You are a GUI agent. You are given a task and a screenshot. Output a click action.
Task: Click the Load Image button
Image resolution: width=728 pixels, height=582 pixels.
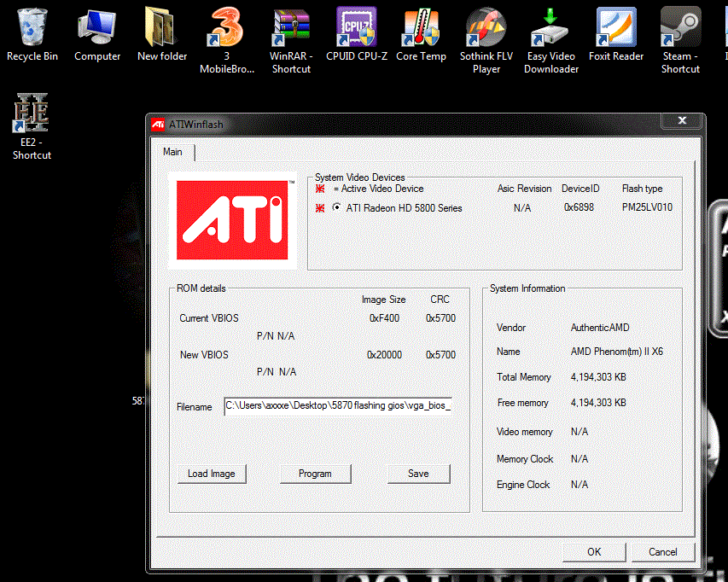(x=212, y=474)
